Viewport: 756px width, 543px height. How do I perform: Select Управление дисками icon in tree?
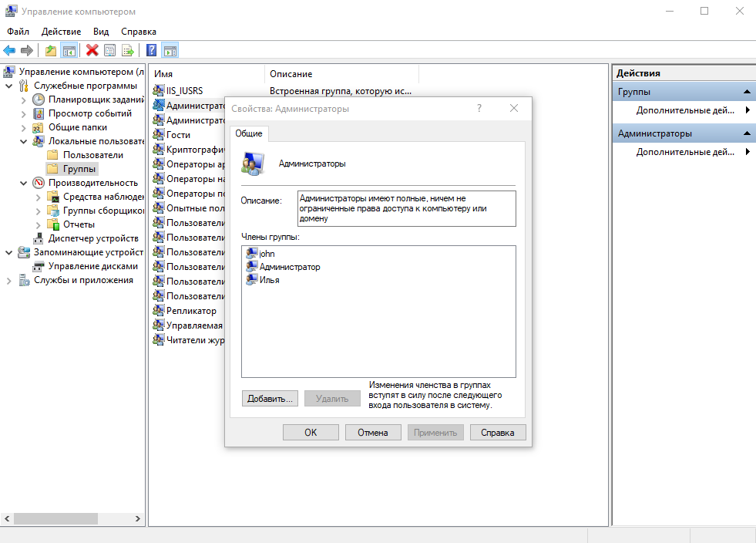pyautogui.click(x=39, y=266)
